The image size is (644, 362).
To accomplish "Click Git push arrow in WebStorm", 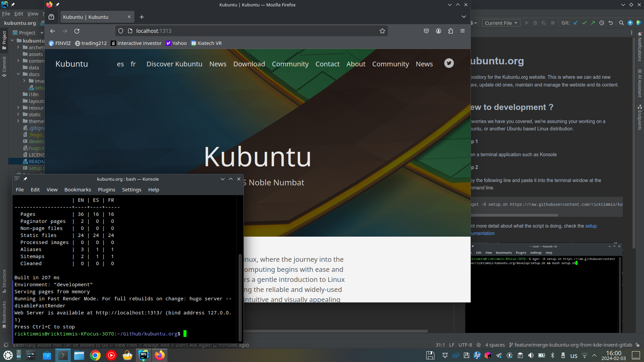I will [593, 23].
